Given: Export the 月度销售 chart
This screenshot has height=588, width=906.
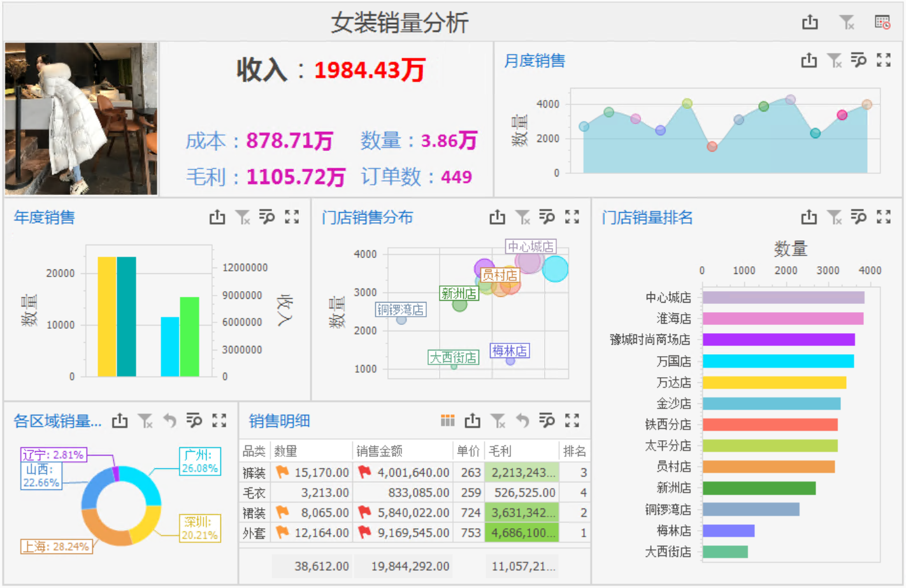Looking at the screenshot, I should point(809,61).
